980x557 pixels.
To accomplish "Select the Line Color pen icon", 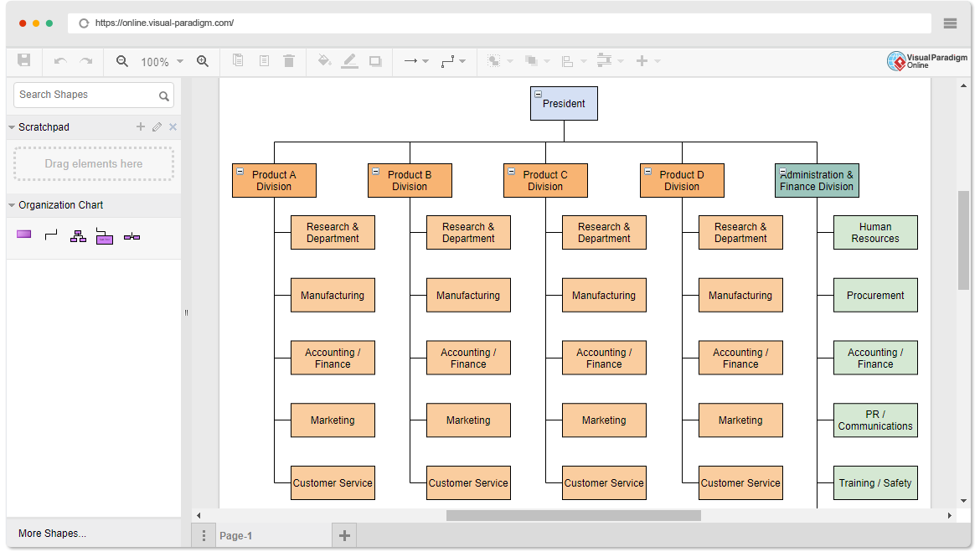I will (350, 60).
